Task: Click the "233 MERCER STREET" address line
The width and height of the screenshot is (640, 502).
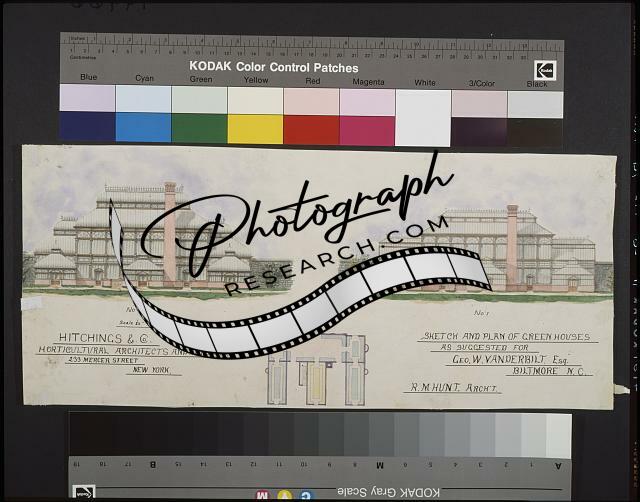Action: pos(103,360)
